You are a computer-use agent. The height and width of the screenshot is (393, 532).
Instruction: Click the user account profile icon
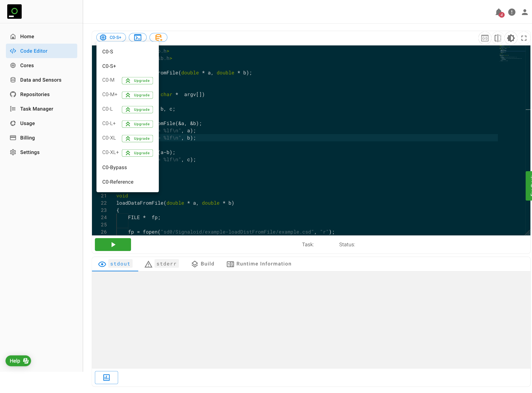coord(524,12)
